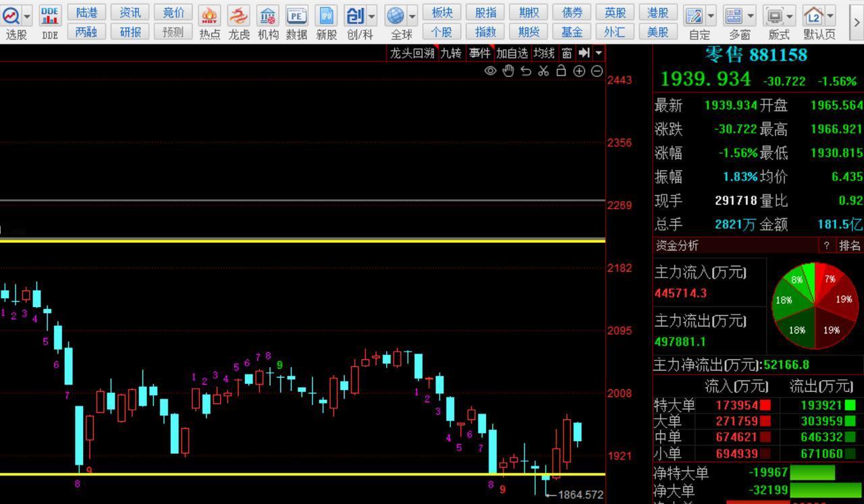This screenshot has width=864, height=504.
Task: Switch to the 个股 individual stocks view
Action: point(442,32)
